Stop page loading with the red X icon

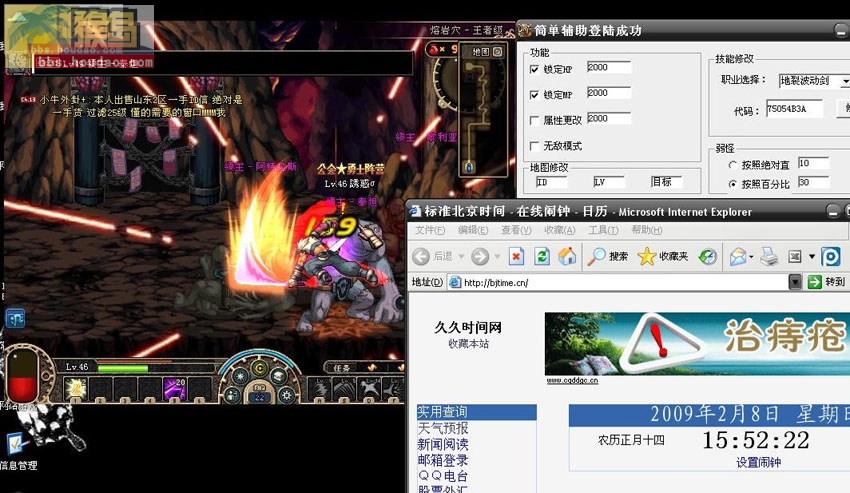517,256
